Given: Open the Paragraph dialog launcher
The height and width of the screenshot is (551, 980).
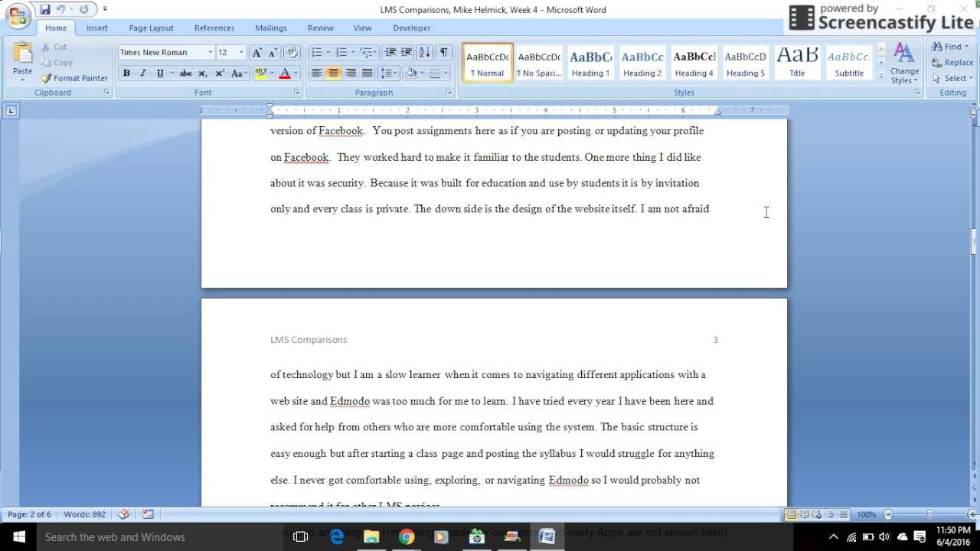Looking at the screenshot, I should [449, 92].
